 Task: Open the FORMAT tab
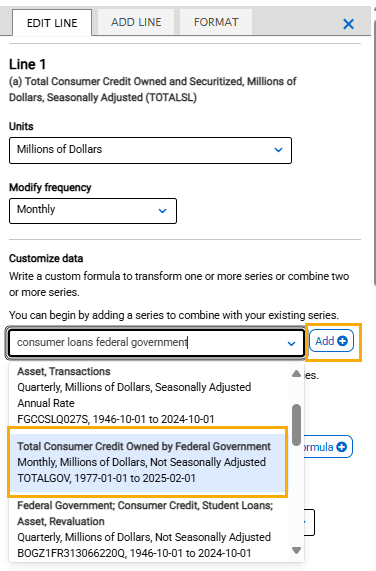tap(216, 22)
